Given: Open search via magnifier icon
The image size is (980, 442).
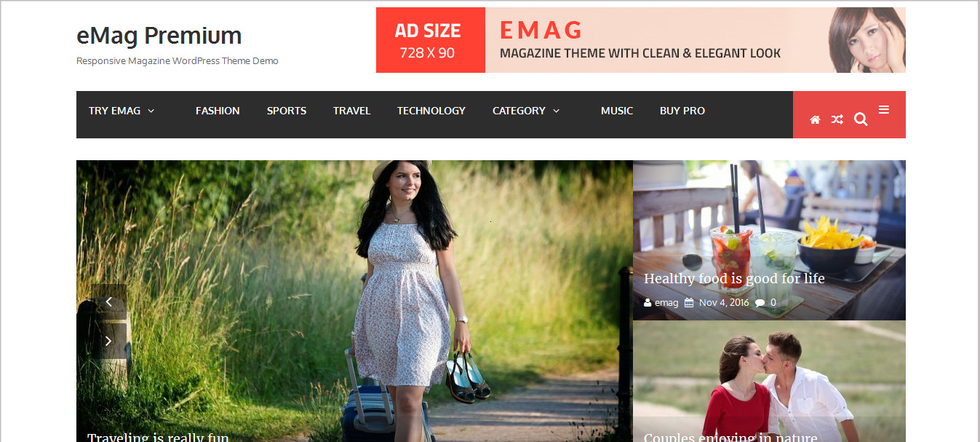Looking at the screenshot, I should coord(861,119).
